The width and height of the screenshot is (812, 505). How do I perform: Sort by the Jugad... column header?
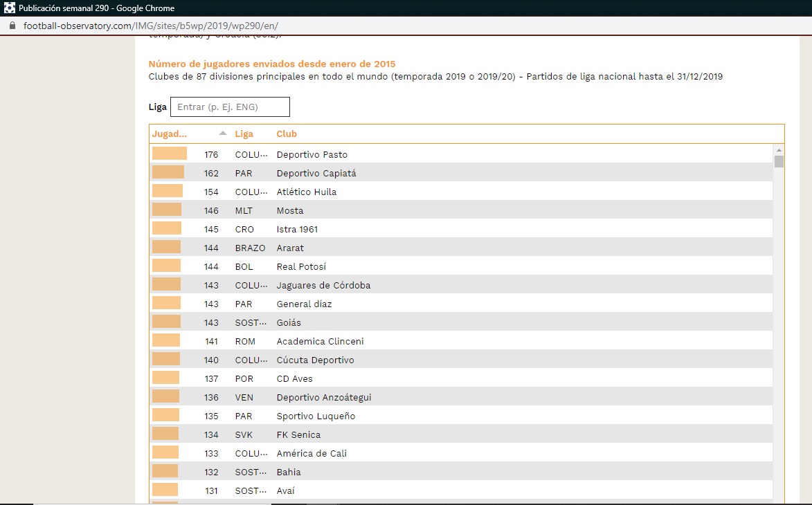point(170,134)
